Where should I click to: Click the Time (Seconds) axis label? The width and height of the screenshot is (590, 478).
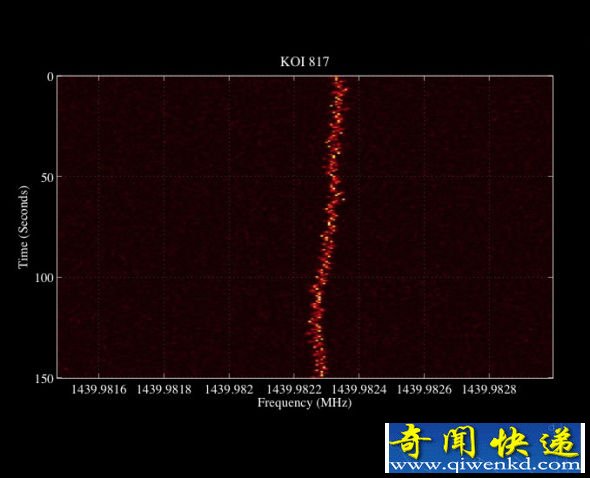click(23, 227)
